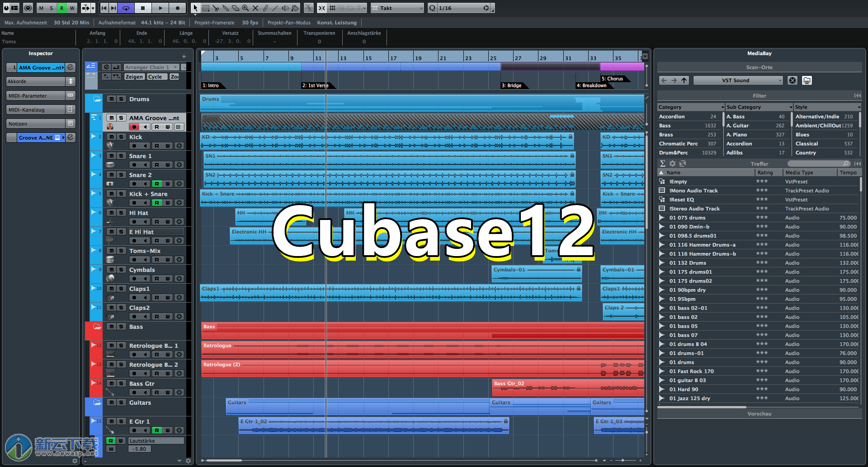This screenshot has height=467, width=868.
Task: Open the Arranger Chain 1 dropdown
Action: (x=151, y=67)
